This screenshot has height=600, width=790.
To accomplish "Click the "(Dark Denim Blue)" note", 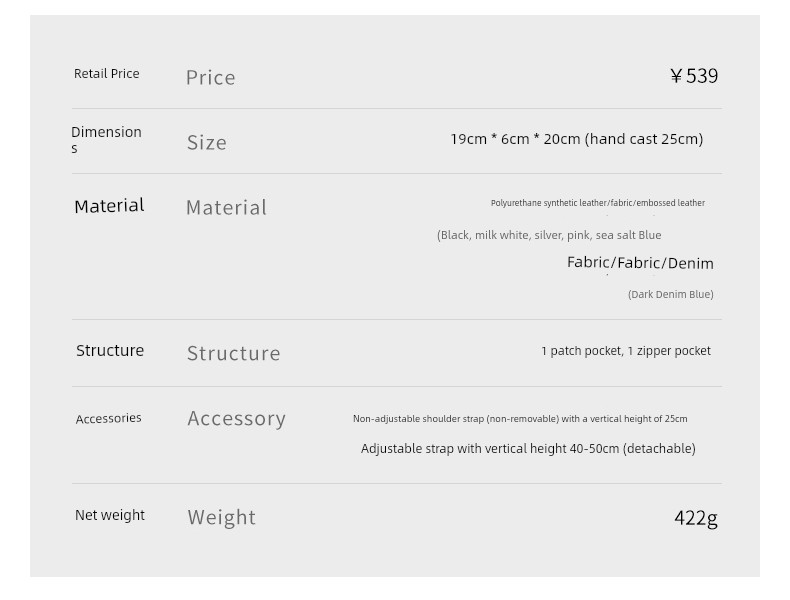I will 670,294.
